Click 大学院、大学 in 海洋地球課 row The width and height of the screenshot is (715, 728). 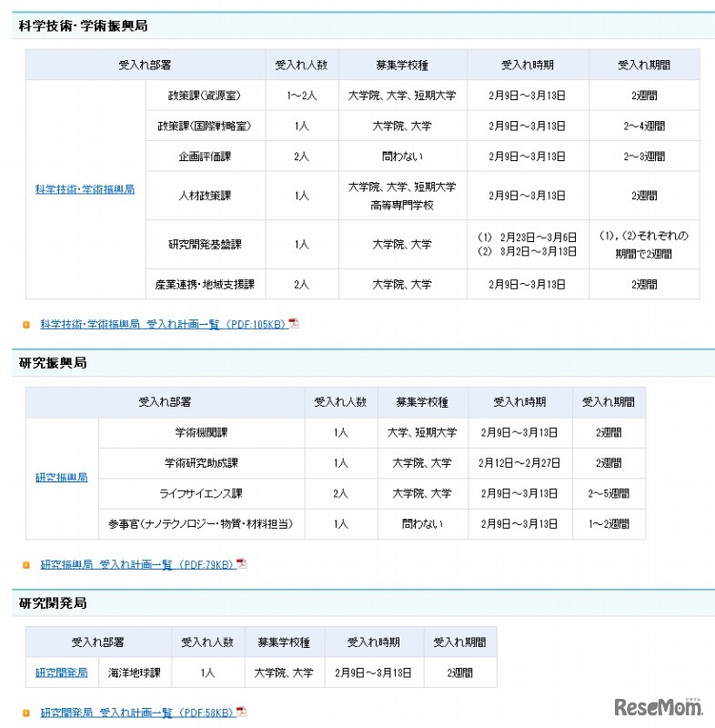click(x=285, y=672)
